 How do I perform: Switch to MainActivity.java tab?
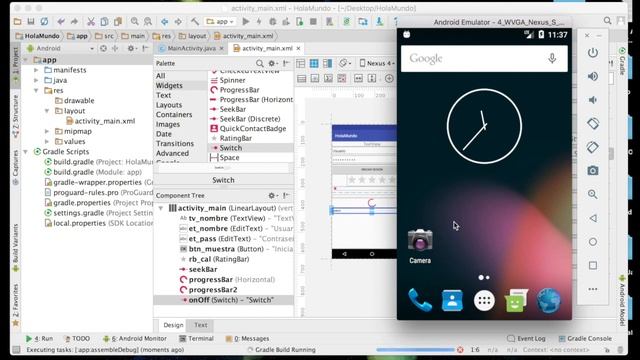(191, 48)
